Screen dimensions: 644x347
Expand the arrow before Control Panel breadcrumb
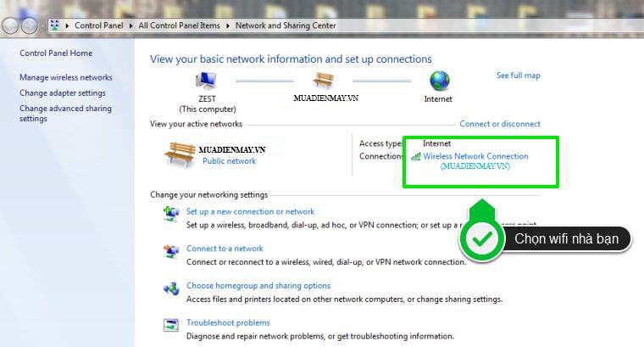coord(67,26)
